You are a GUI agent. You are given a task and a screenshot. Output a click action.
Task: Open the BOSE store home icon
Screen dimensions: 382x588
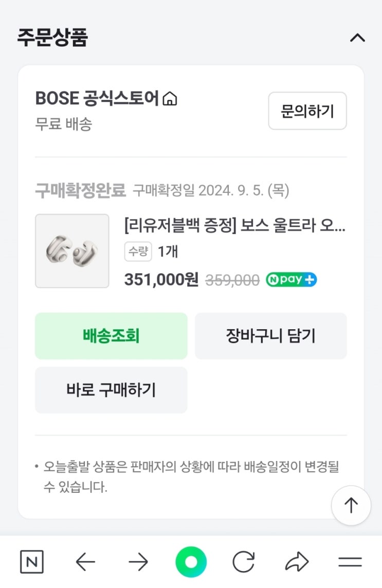(169, 98)
